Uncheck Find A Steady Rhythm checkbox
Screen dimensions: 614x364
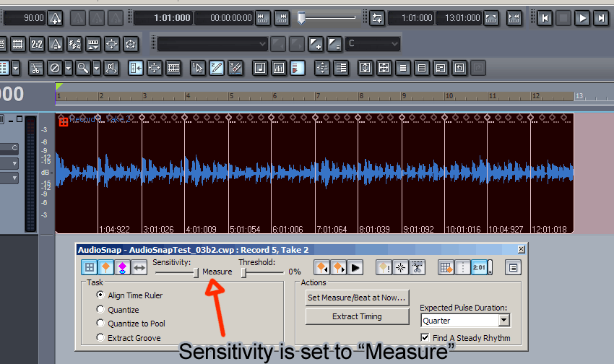425,338
